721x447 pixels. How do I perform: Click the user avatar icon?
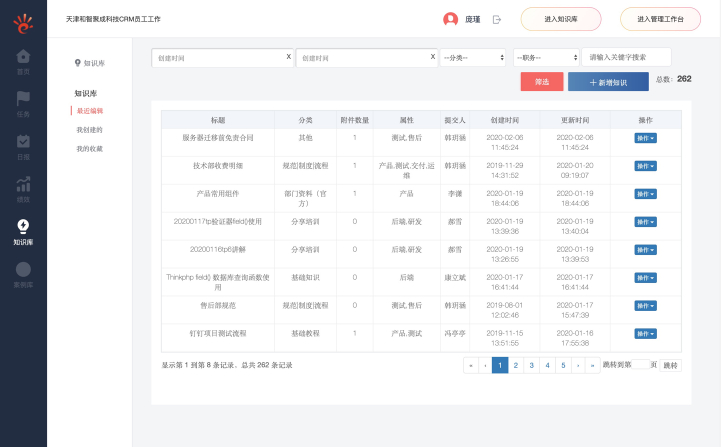coord(450,19)
